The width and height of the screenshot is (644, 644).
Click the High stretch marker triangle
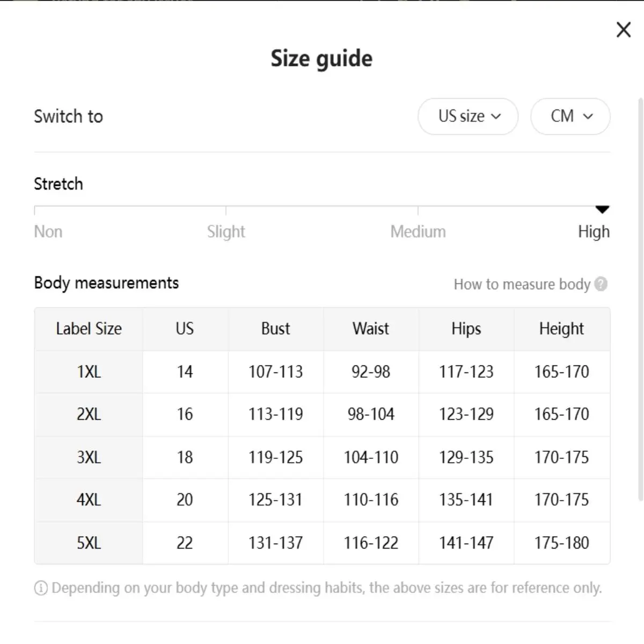pyautogui.click(x=602, y=209)
